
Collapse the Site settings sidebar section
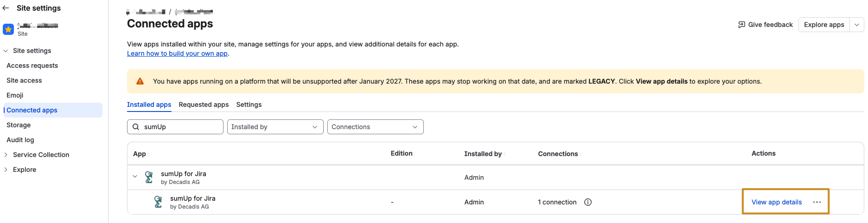[x=6, y=51]
